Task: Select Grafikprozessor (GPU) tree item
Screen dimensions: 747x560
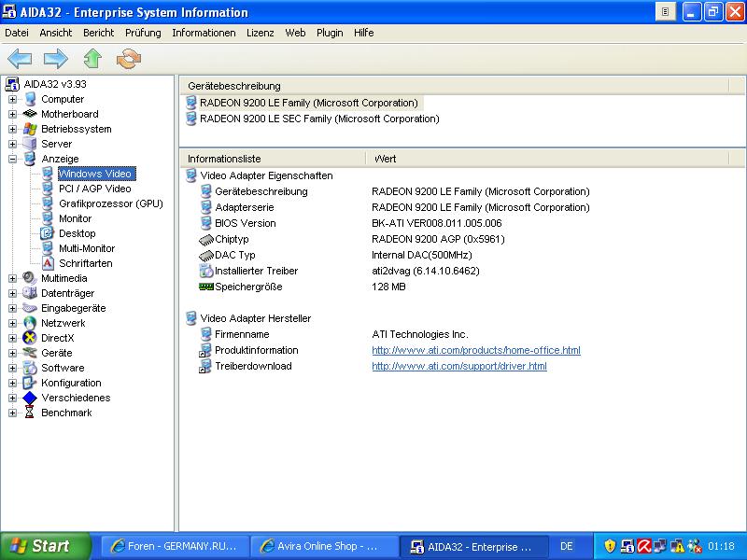Action: coord(111,203)
